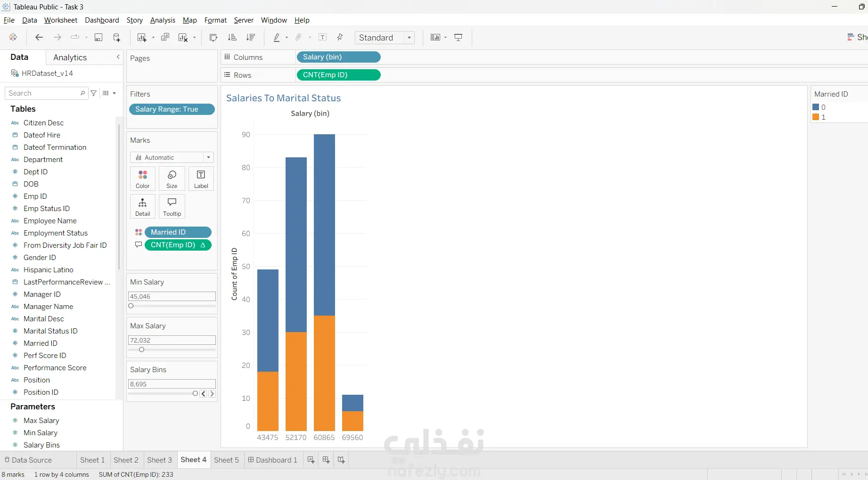Image resolution: width=868 pixels, height=480 pixels.
Task: Open the Analysis menu
Action: 163,20
